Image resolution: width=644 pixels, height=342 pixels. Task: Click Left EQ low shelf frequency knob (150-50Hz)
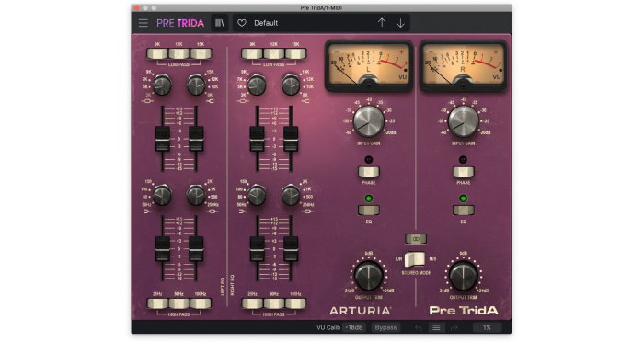(x=162, y=196)
